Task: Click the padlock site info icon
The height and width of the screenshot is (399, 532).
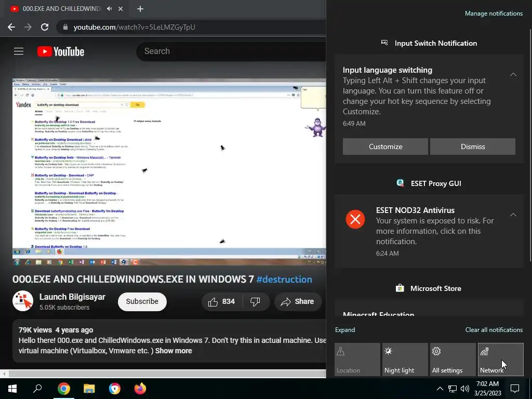Action: (x=65, y=27)
